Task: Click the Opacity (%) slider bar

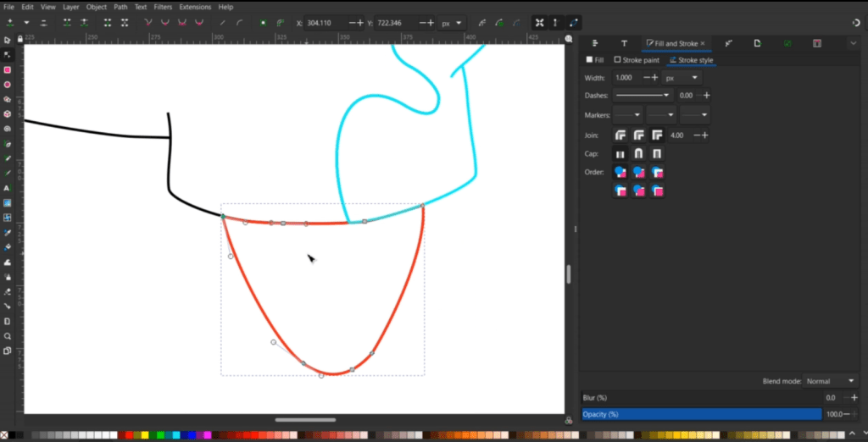Action: coord(701,414)
